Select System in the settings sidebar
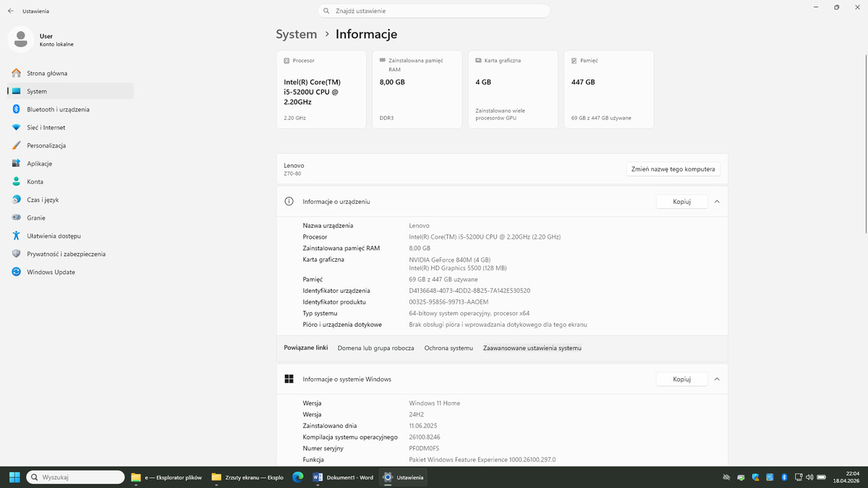This screenshot has width=868, height=488. 70,91
